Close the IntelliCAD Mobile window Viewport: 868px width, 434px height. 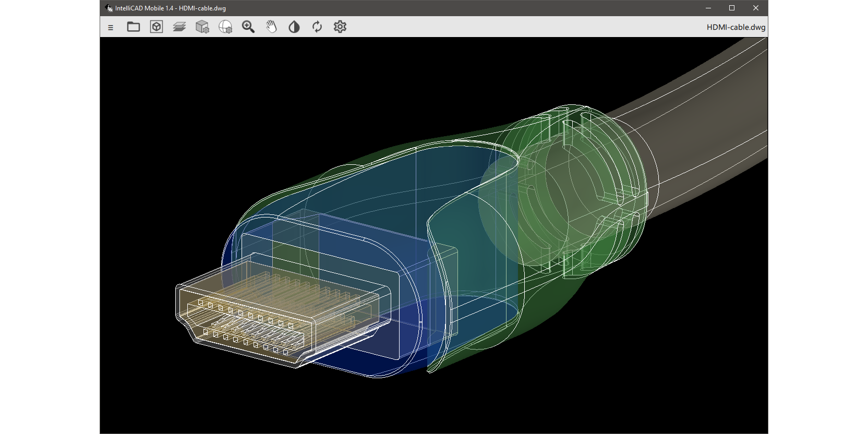(756, 8)
